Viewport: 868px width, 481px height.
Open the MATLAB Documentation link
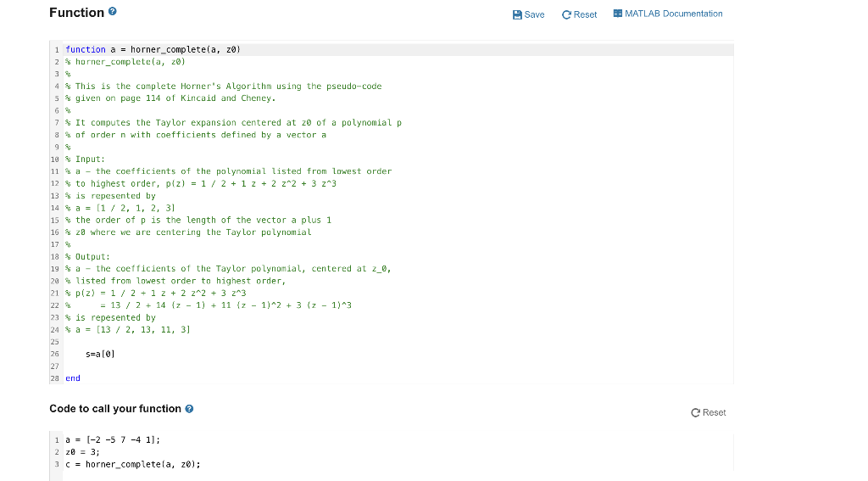(x=668, y=14)
